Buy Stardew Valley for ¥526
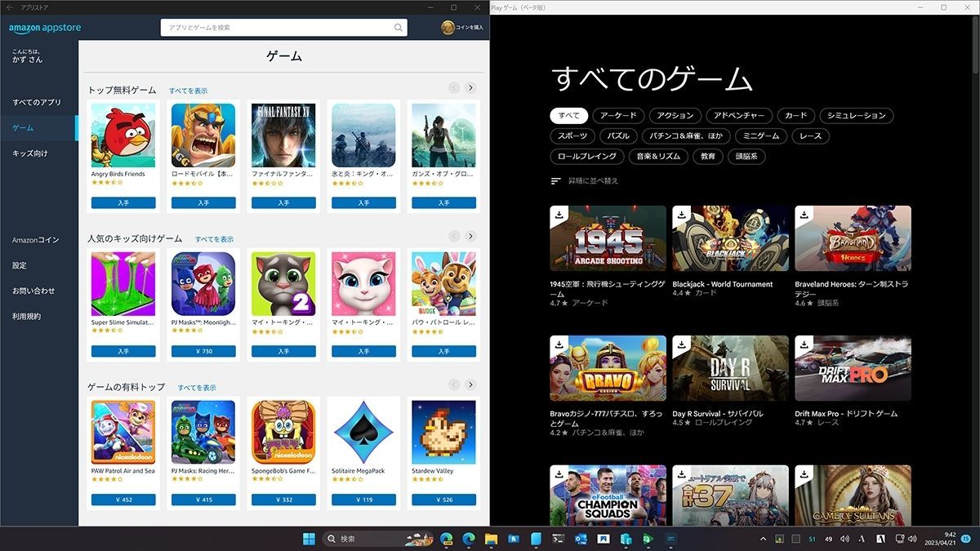The height and width of the screenshot is (551, 980). [x=443, y=500]
